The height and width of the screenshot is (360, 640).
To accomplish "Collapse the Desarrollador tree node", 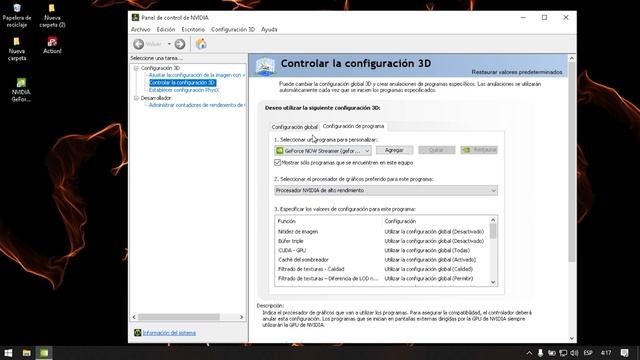I will 136,98.
